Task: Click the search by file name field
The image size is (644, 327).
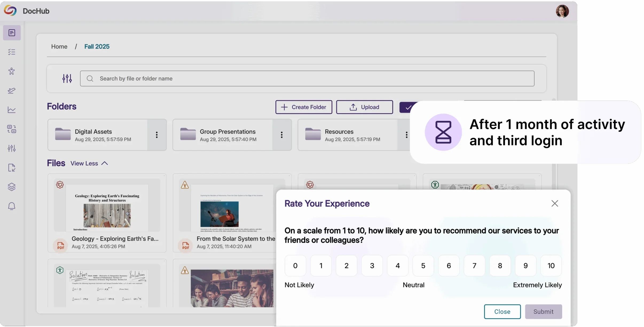Action: coord(307,78)
